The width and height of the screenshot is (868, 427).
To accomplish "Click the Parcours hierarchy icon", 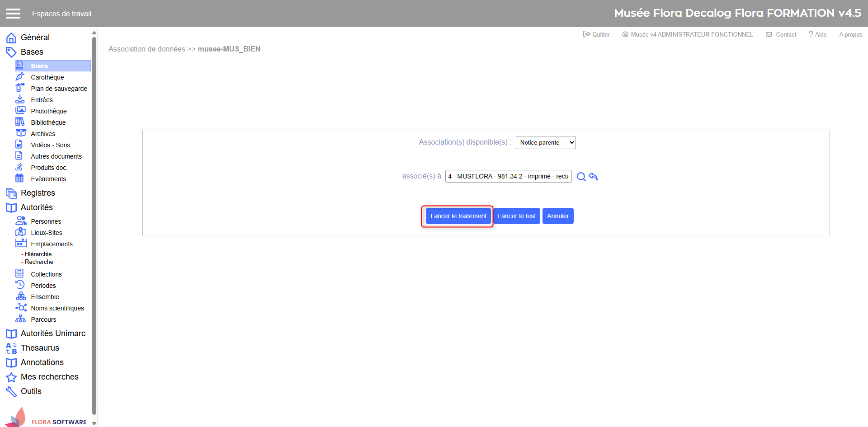I will coord(20,319).
